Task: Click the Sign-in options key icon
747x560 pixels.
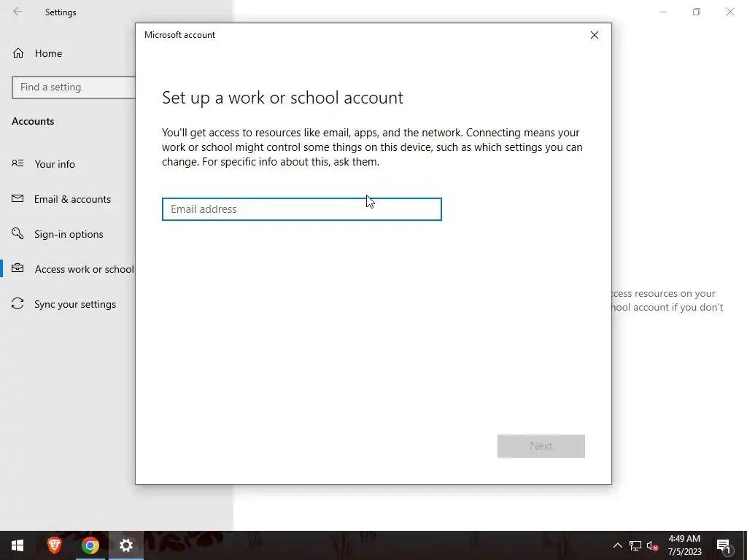Action: [x=18, y=233]
